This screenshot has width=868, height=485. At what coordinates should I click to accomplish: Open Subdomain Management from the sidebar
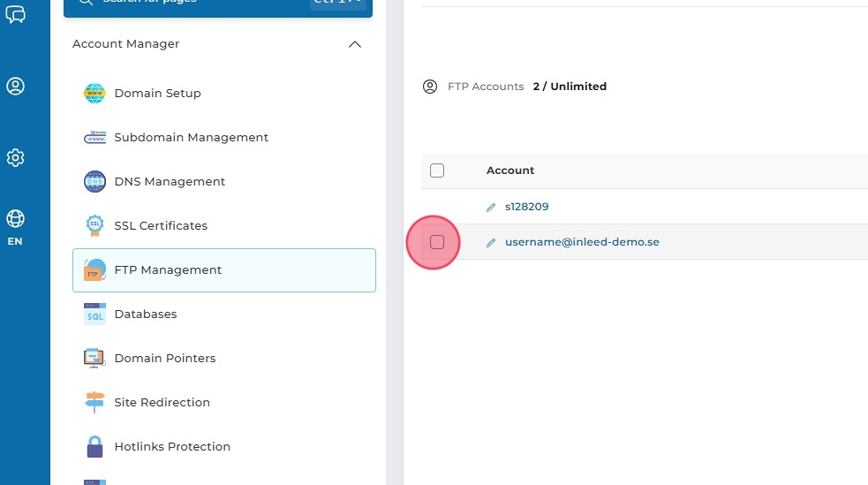tap(191, 138)
